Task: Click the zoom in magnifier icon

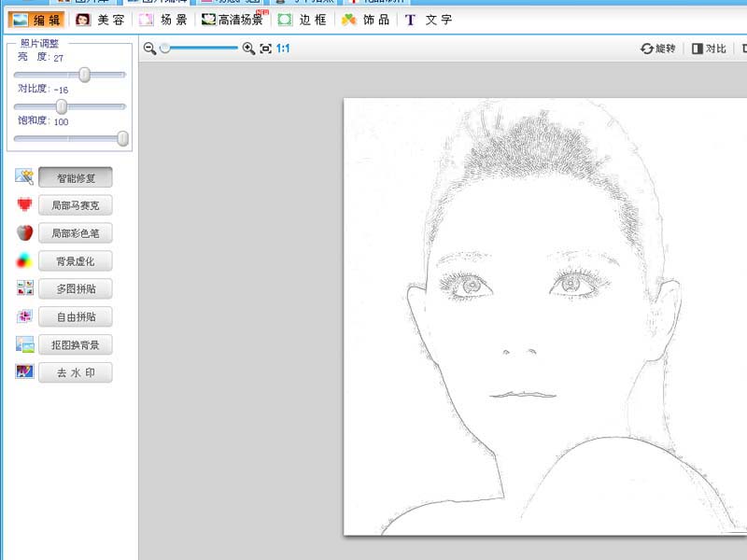Action: (248, 49)
